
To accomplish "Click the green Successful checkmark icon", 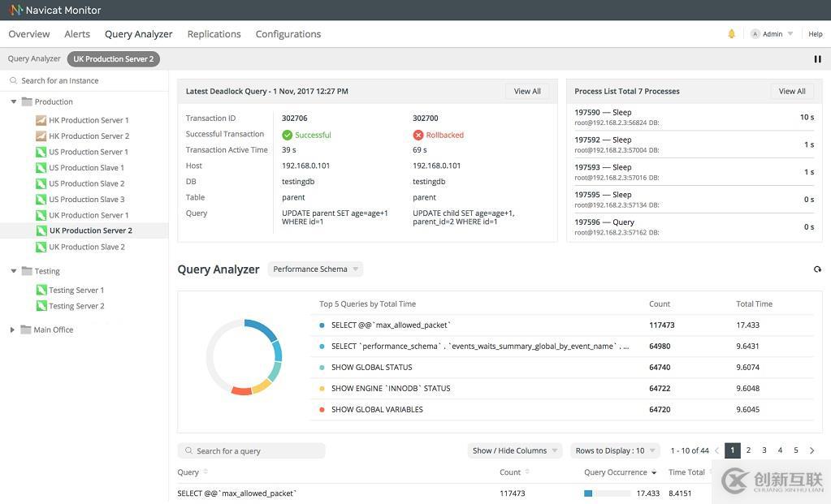I will click(x=288, y=135).
